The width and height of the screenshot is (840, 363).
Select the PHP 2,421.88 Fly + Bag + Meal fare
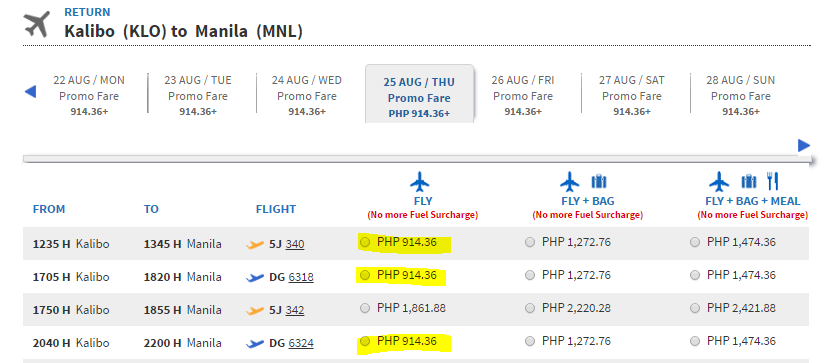pyautogui.click(x=695, y=308)
